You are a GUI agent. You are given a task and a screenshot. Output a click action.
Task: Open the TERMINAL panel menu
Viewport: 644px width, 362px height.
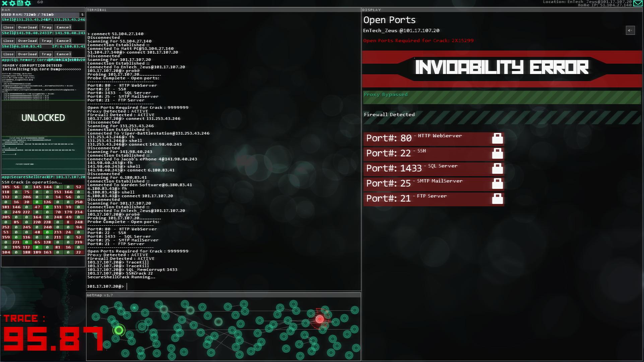pos(96,10)
